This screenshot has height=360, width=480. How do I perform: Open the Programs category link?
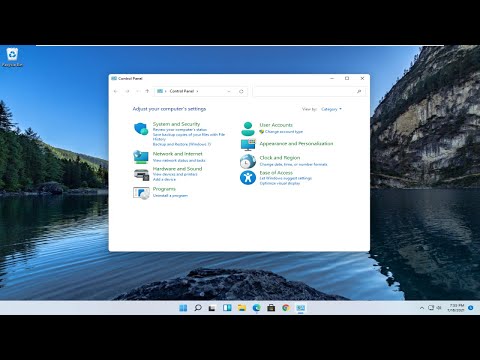pyautogui.click(x=164, y=189)
